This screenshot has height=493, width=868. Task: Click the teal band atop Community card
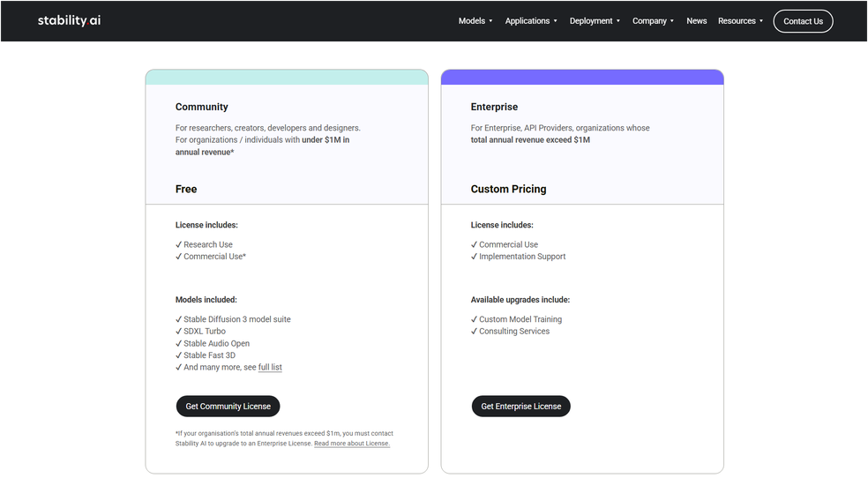(287, 78)
